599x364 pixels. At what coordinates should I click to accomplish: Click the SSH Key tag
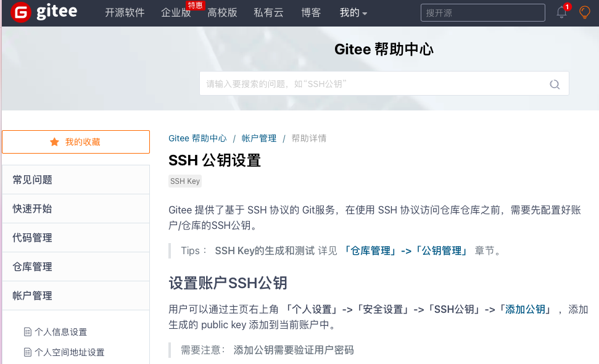(x=185, y=181)
